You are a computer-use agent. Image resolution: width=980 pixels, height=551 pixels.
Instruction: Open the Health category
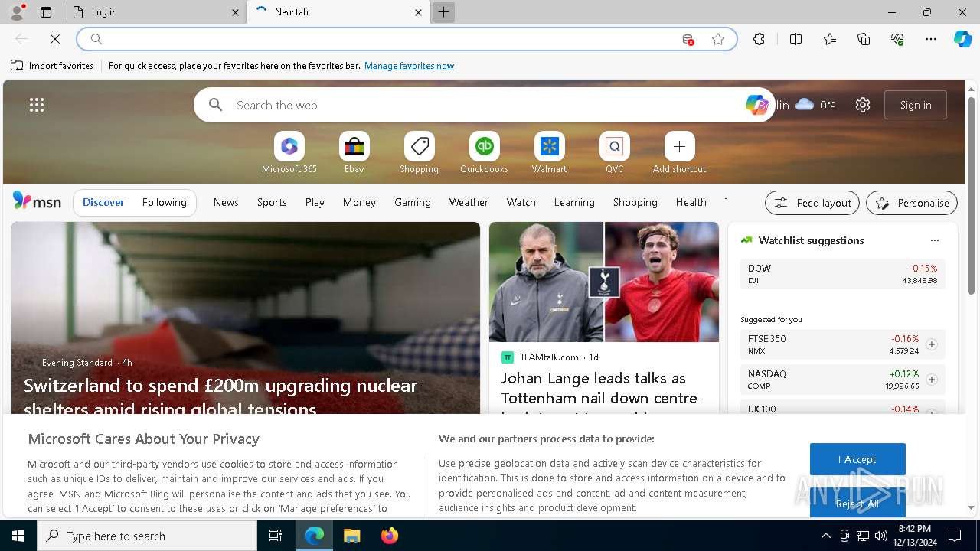click(x=691, y=202)
